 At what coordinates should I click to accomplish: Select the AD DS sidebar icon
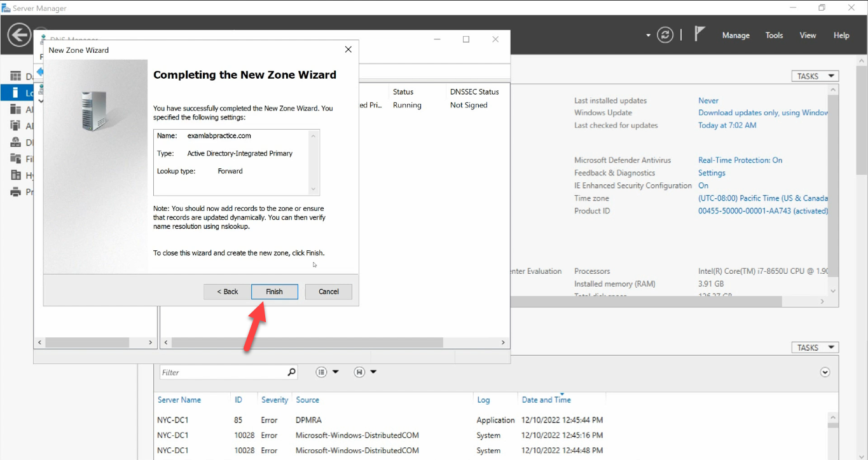15,126
